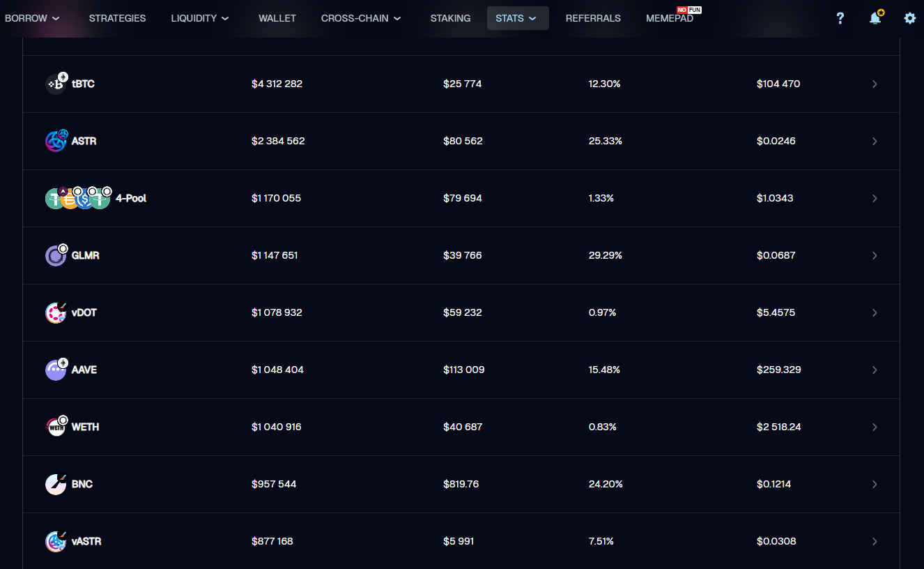Open the Liquidity dropdown menu
This screenshot has width=924, height=569.
click(x=200, y=18)
